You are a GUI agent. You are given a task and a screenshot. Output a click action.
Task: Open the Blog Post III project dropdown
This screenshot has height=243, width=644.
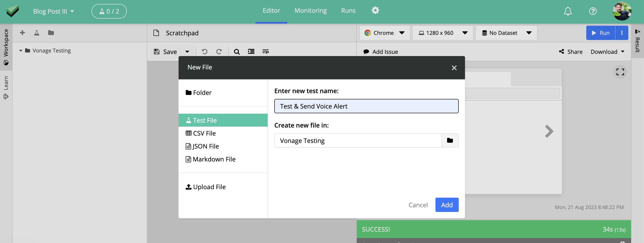[x=53, y=11]
